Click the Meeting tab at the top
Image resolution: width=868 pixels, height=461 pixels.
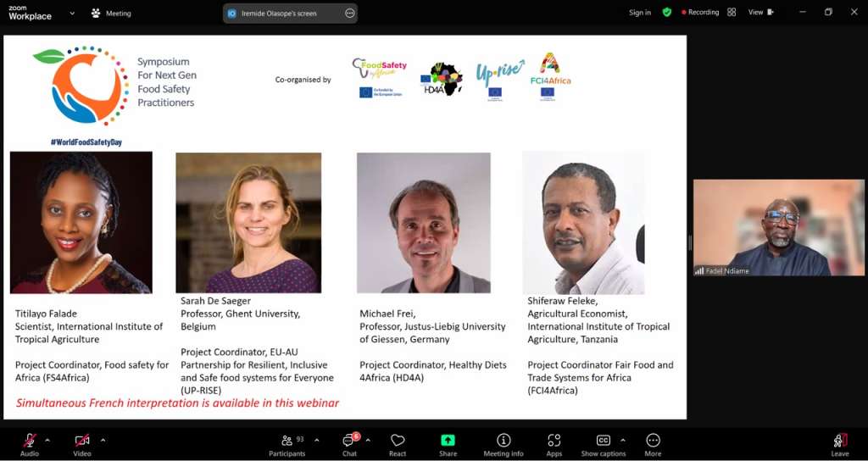[x=111, y=14]
